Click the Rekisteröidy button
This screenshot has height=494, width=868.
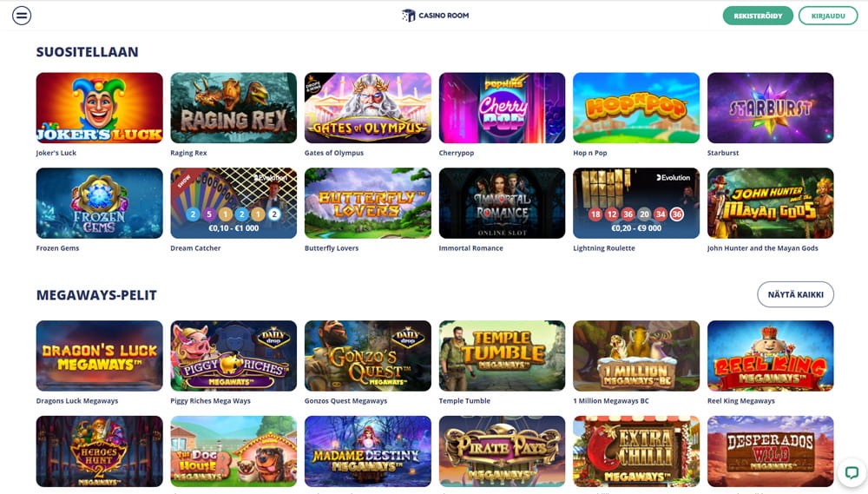click(x=758, y=16)
